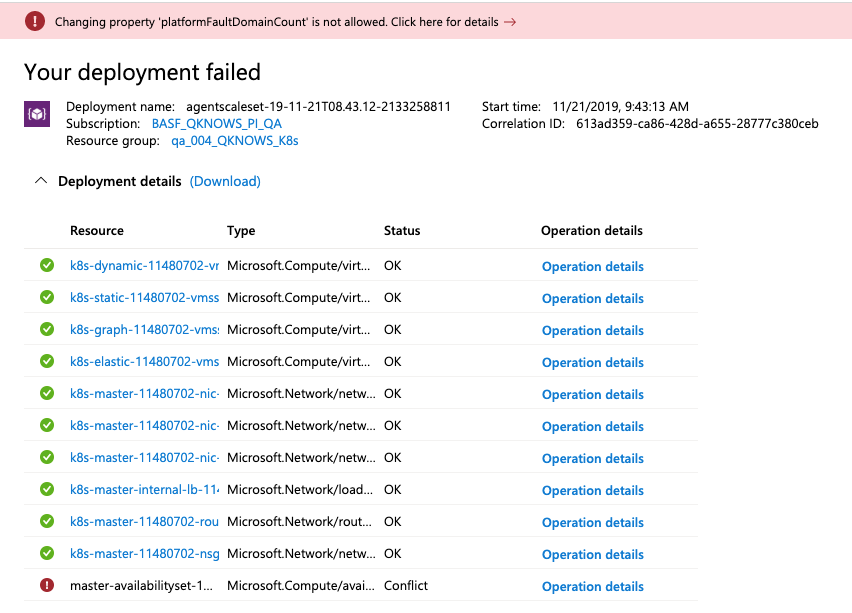Download the deployment details
The width and height of the screenshot is (852, 613).
(225, 182)
